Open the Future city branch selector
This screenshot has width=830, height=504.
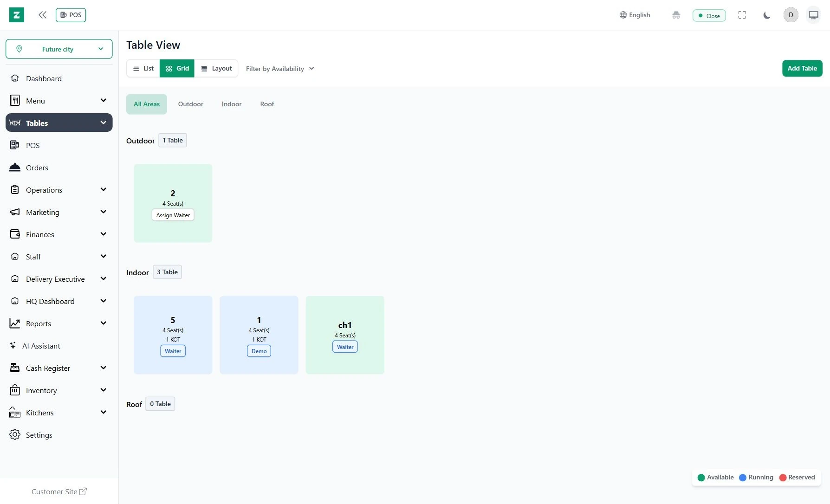59,49
